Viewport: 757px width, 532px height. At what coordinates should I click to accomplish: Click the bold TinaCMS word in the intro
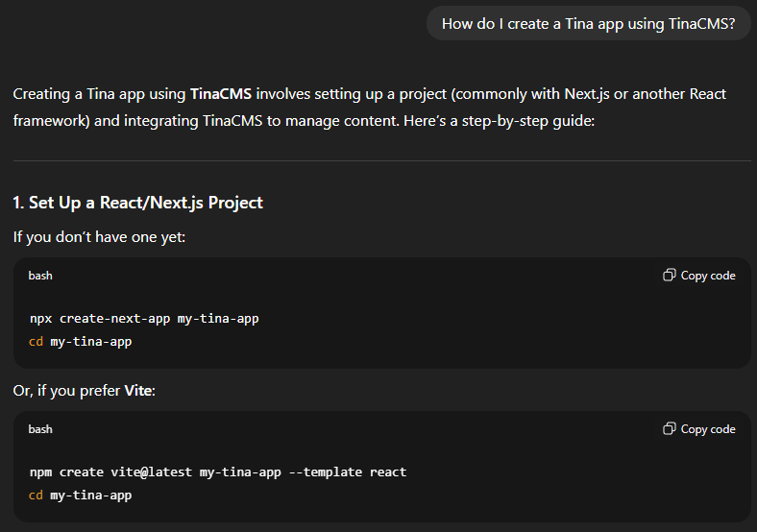pyautogui.click(x=221, y=94)
